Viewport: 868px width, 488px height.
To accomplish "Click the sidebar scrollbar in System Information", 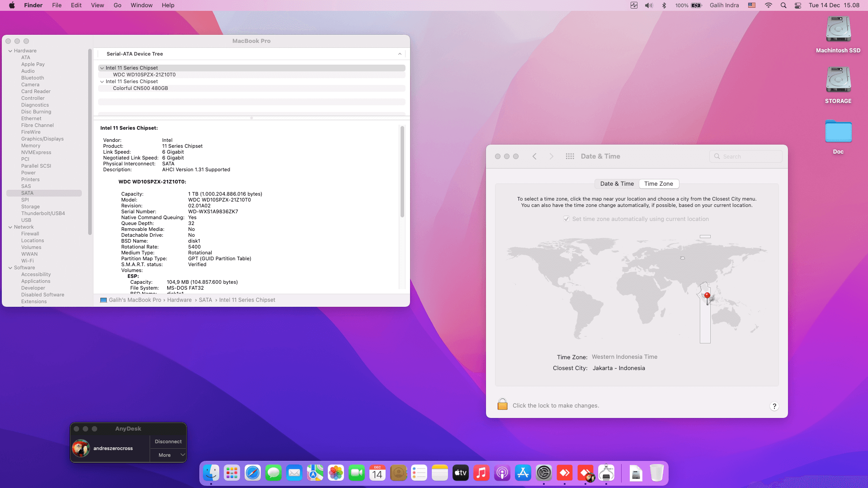I will (90, 142).
